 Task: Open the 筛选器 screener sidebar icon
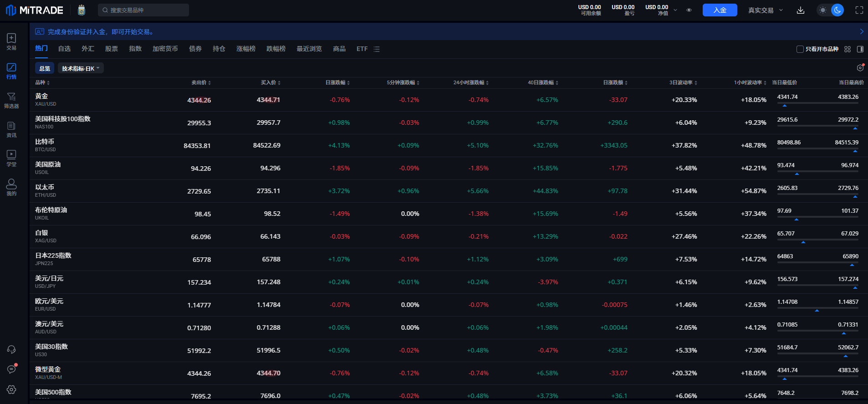point(11,100)
